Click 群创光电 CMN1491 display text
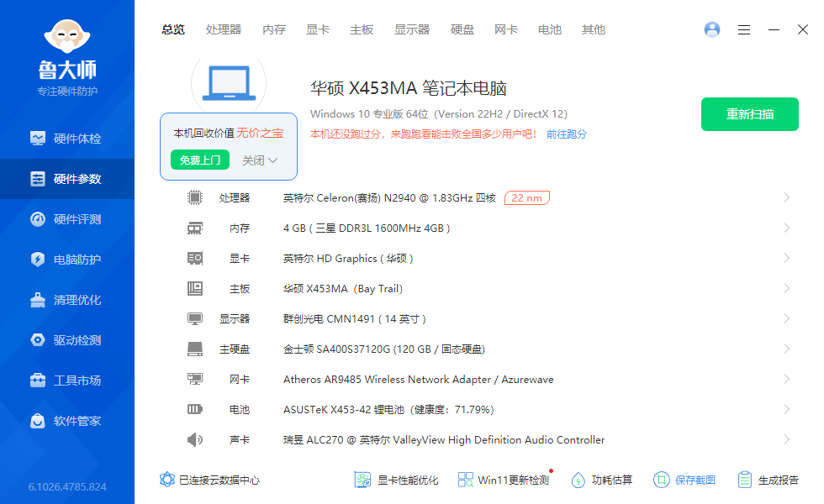 click(x=355, y=319)
